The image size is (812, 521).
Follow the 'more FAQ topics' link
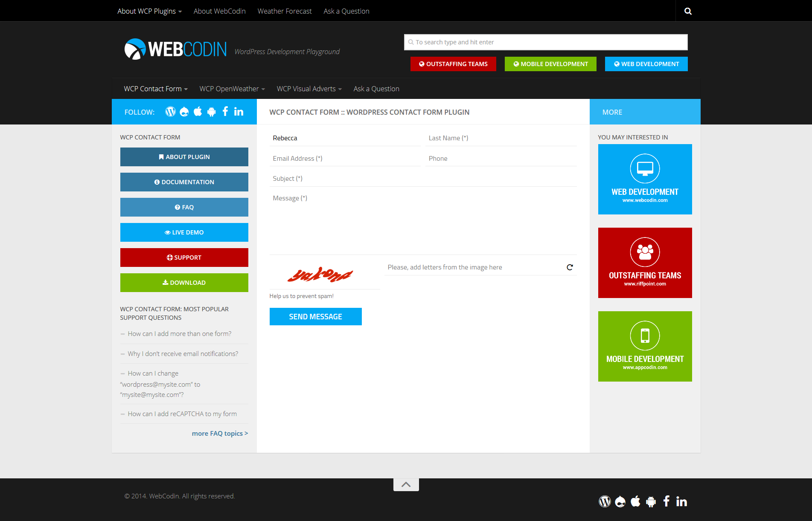coord(220,434)
